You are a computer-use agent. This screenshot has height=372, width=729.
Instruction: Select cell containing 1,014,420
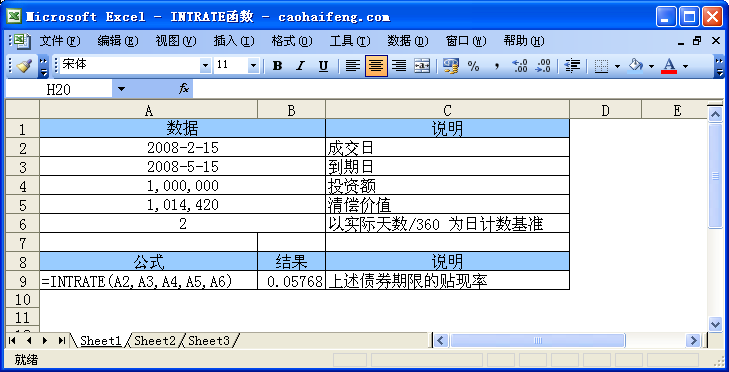(183, 204)
